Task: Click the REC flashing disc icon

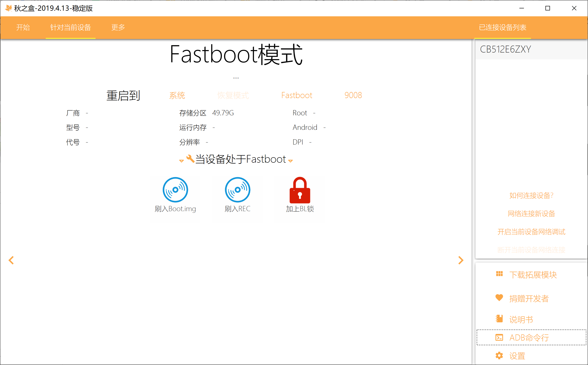Action: click(x=238, y=190)
